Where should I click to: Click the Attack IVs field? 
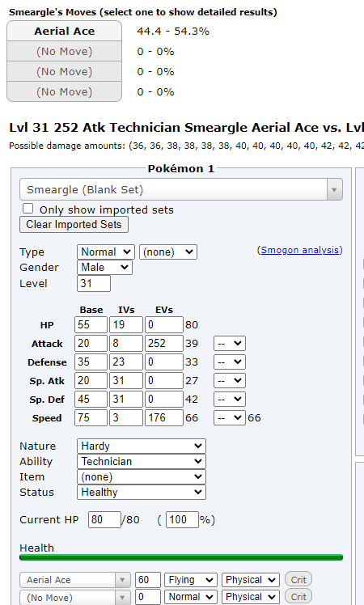pos(126,344)
